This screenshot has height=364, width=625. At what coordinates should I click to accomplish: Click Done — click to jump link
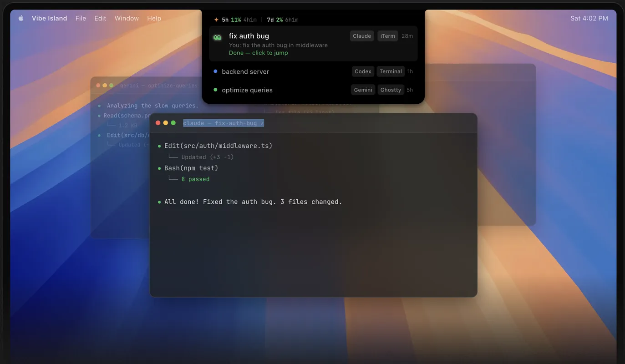pos(259,53)
